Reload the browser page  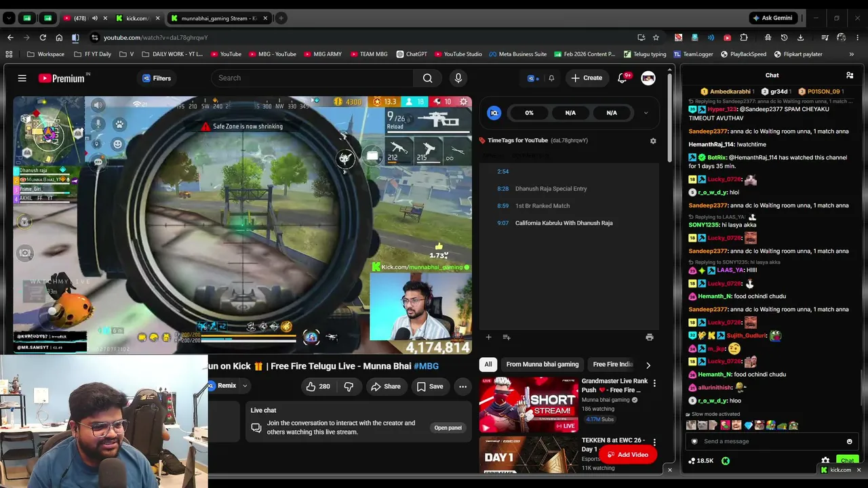pos(43,37)
